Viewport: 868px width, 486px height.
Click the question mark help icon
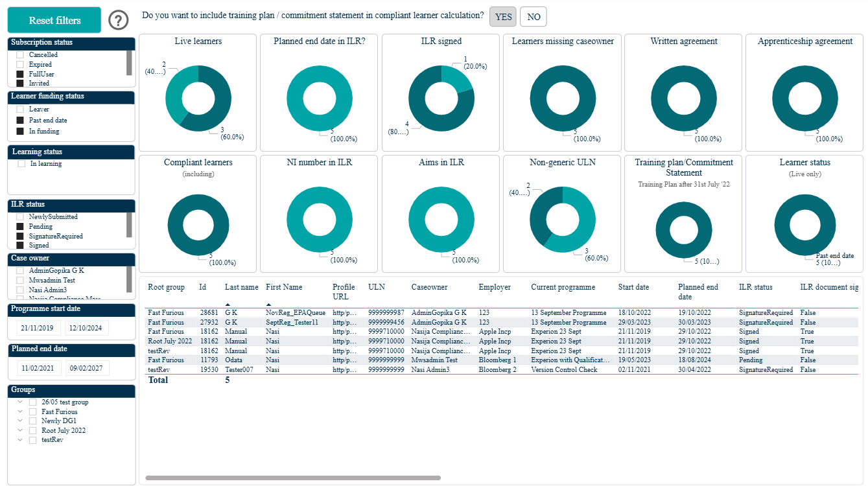coord(119,21)
